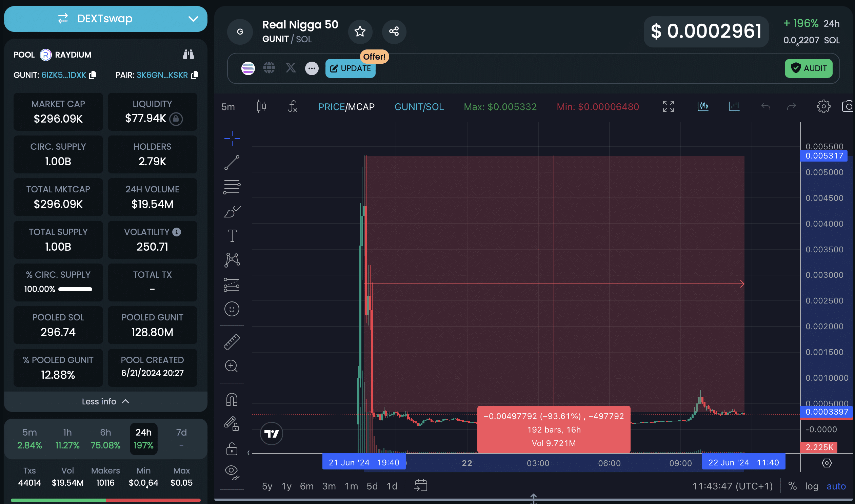
Task: Select the 24h change tab
Action: tap(143, 438)
